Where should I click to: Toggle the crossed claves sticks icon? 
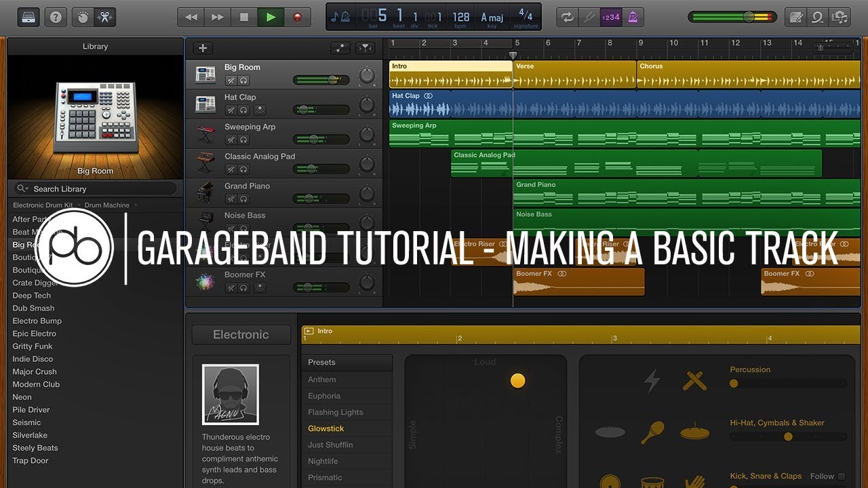(x=694, y=381)
